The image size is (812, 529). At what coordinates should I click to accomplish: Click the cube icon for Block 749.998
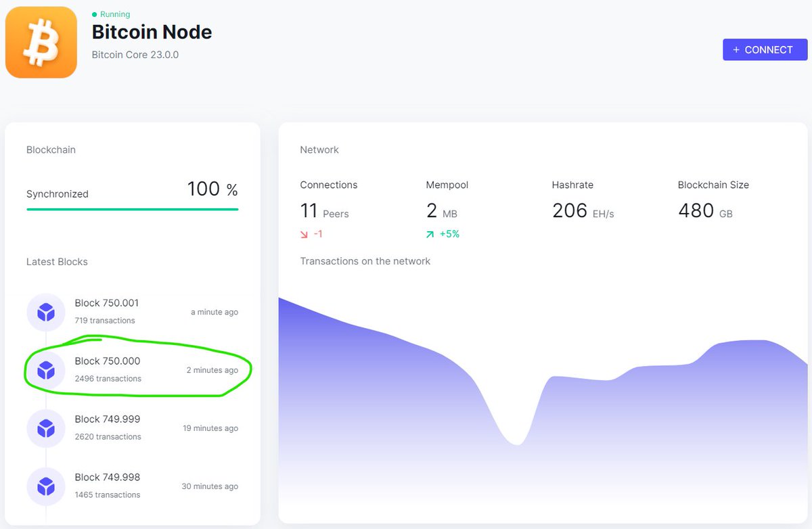(46, 486)
